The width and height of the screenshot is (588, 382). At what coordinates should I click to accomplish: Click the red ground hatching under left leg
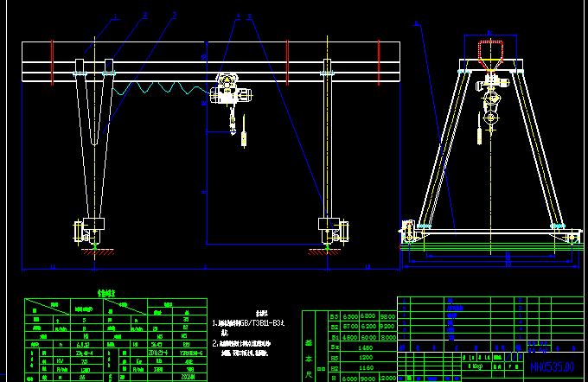click(x=93, y=251)
